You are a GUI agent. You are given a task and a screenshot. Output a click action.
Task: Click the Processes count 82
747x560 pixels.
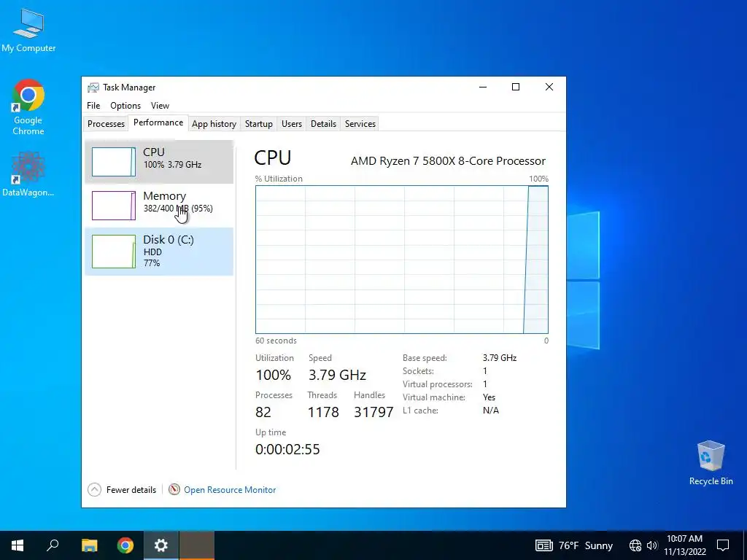tap(263, 412)
